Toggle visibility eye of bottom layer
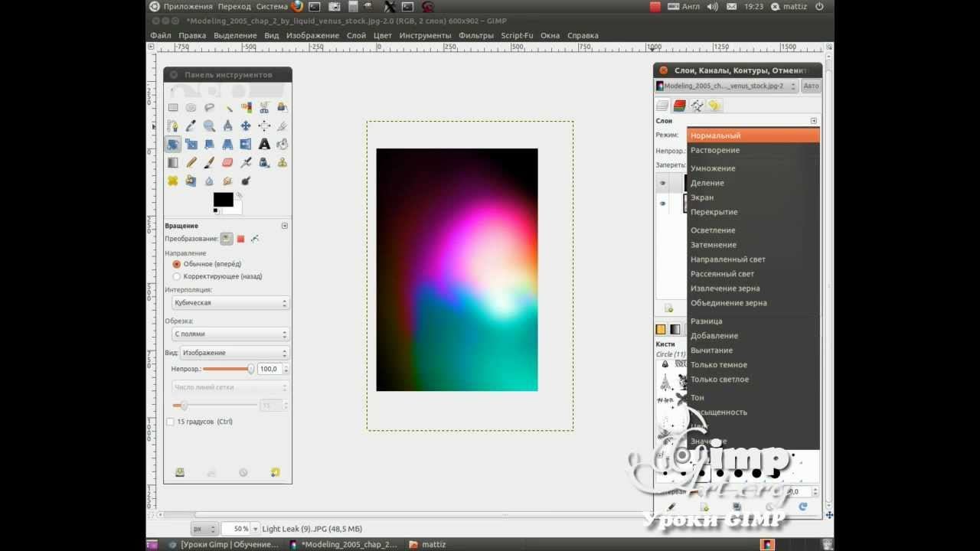980x551 pixels. (x=663, y=204)
